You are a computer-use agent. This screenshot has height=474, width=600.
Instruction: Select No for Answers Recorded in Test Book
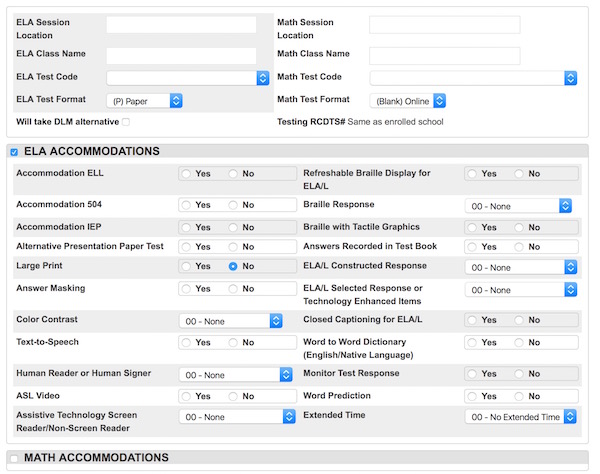pos(519,247)
